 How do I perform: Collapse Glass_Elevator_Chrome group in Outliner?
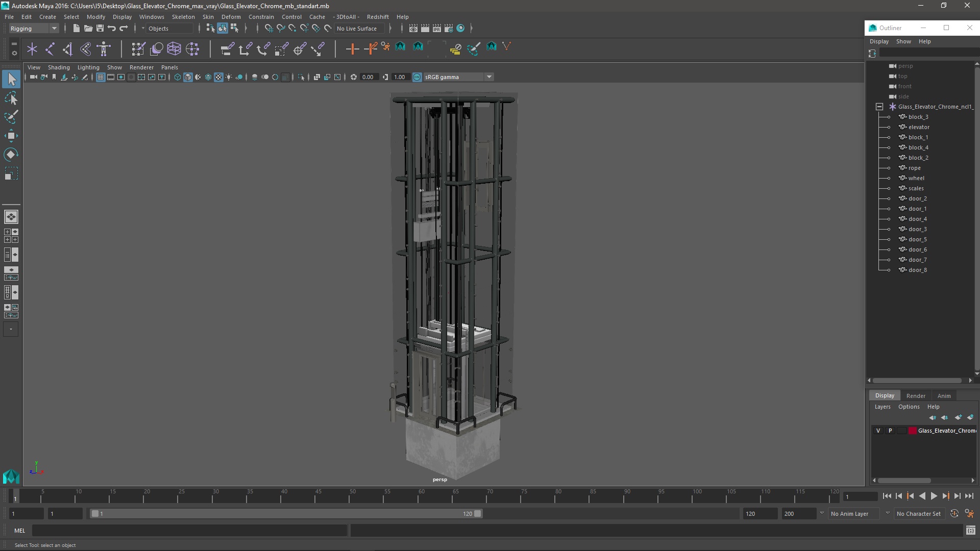click(879, 107)
